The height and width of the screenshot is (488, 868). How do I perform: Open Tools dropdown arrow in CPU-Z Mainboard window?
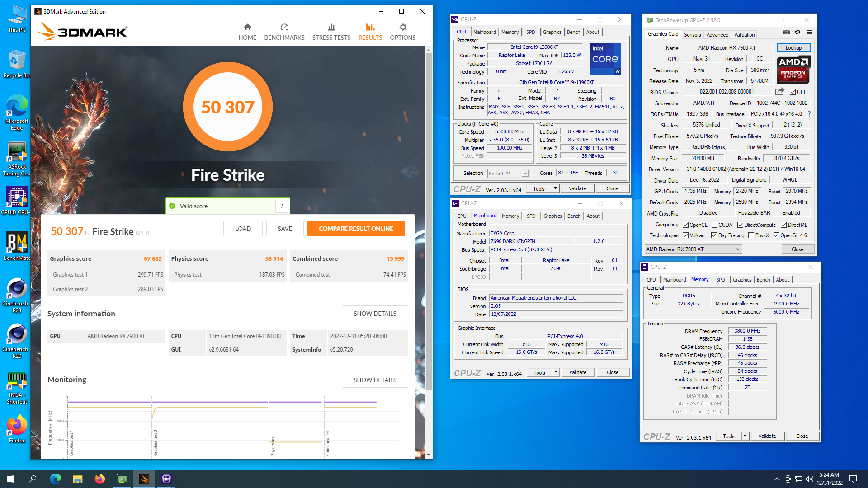(556, 372)
